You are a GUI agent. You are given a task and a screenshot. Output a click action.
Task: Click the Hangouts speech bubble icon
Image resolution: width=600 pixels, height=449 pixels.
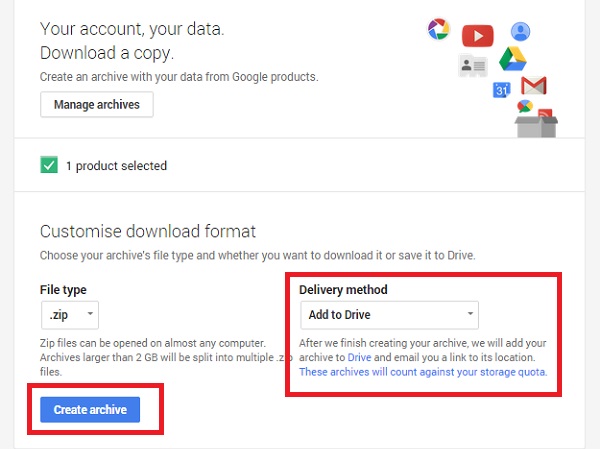[525, 106]
